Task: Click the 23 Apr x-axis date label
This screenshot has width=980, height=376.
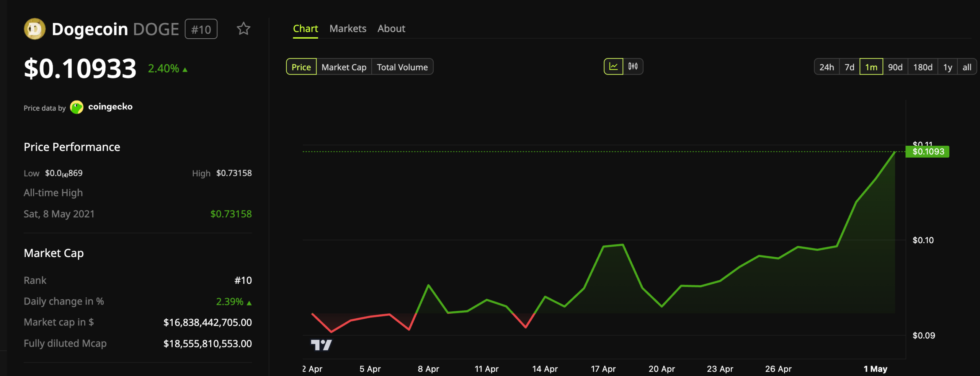Action: pos(720,369)
